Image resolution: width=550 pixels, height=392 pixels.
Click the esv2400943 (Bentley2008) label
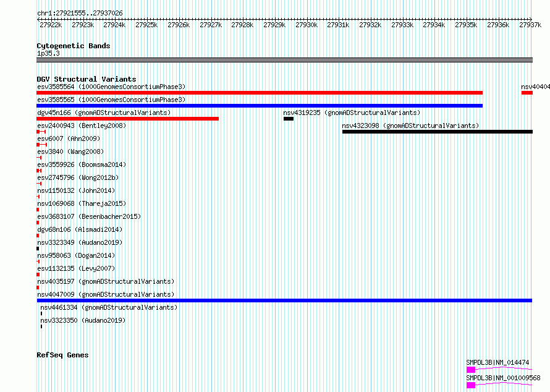pyautogui.click(x=82, y=126)
